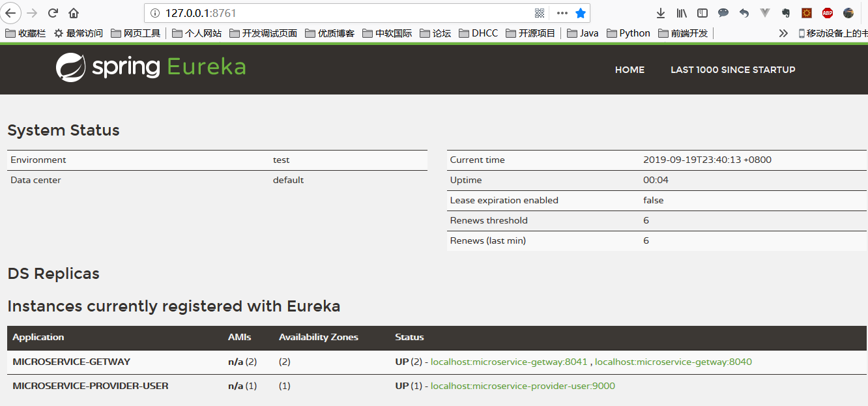Select the MICROSERVICE-PROVIDER-USER application name

click(91, 386)
